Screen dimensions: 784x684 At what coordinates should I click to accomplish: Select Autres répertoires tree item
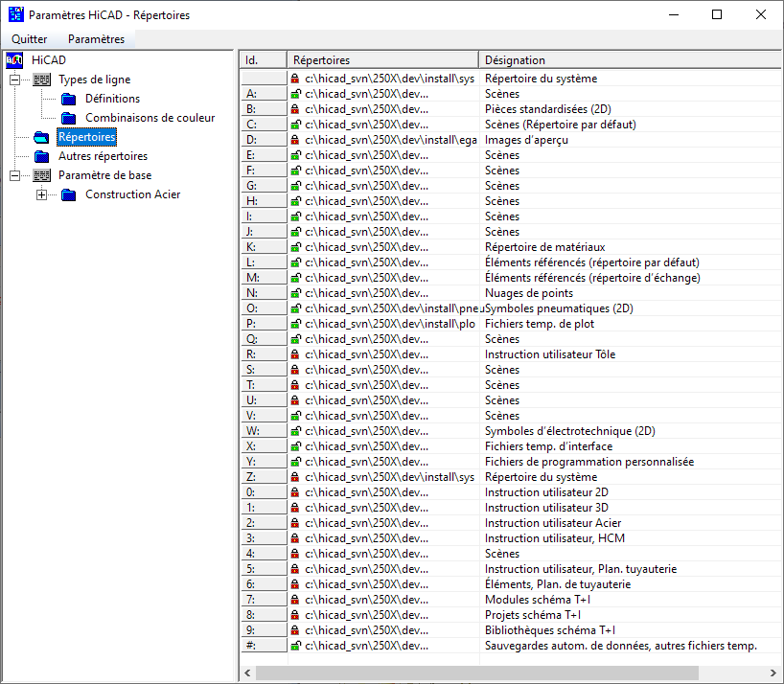[103, 156]
